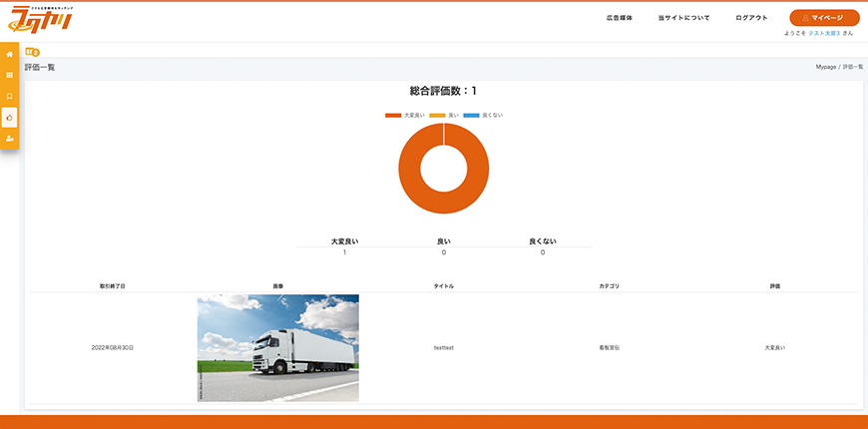The height and width of the screenshot is (429, 868).
Task: Toggle the 大変良い legend item
Action: [x=405, y=115]
